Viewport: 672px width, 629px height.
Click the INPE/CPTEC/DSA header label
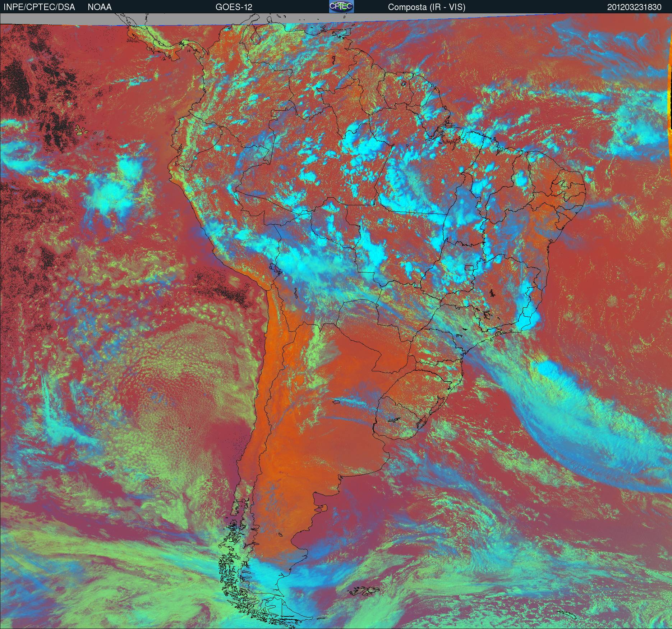point(39,7)
